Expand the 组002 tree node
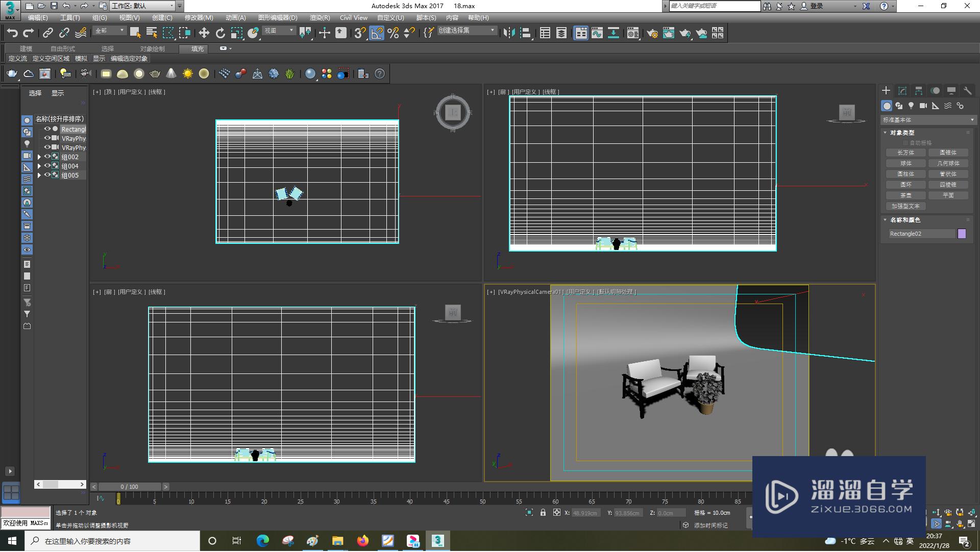The image size is (980, 552). click(39, 157)
